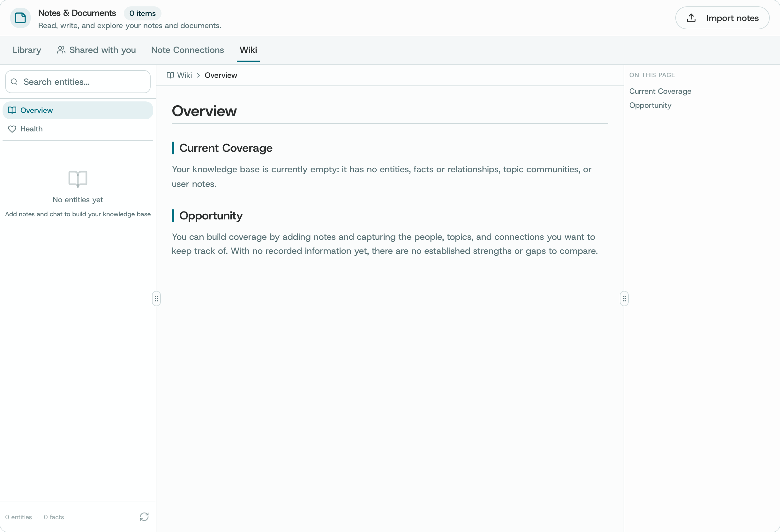Click the left panel resize handle
Viewport: 780px width, 532px height.
[x=156, y=299]
